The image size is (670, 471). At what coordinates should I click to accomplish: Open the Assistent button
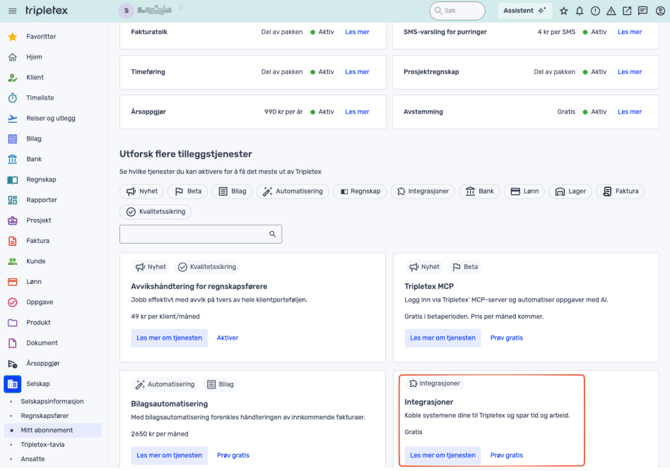click(x=524, y=11)
